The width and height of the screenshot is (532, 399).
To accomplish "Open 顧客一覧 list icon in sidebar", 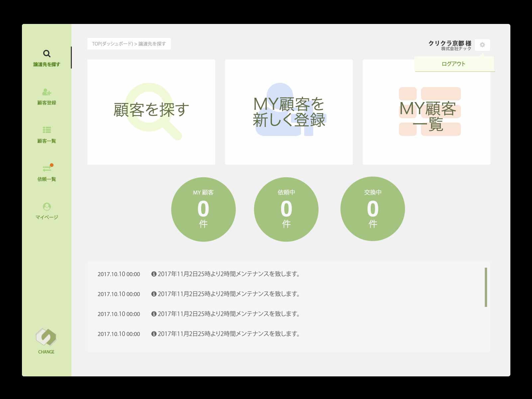I will click(x=47, y=130).
